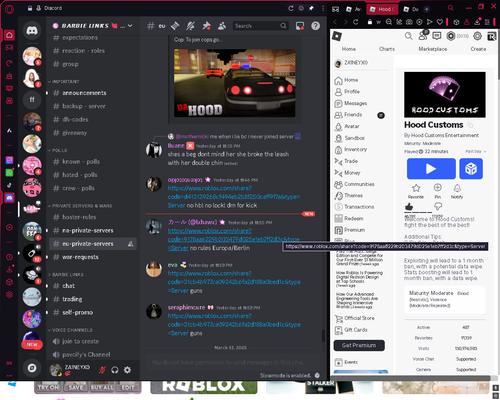500x400 pixels.
Task: Open Roblox settings gear icon
Action: pyautogui.click(x=477, y=36)
